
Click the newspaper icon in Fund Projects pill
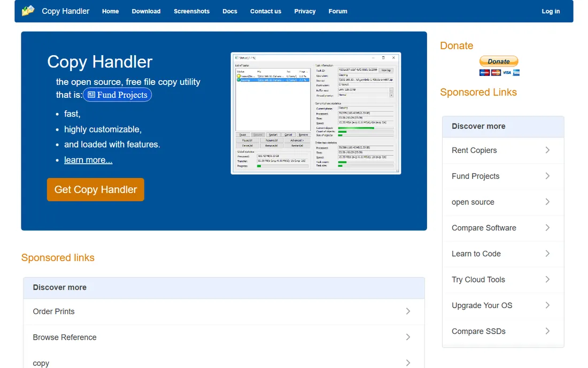point(91,95)
